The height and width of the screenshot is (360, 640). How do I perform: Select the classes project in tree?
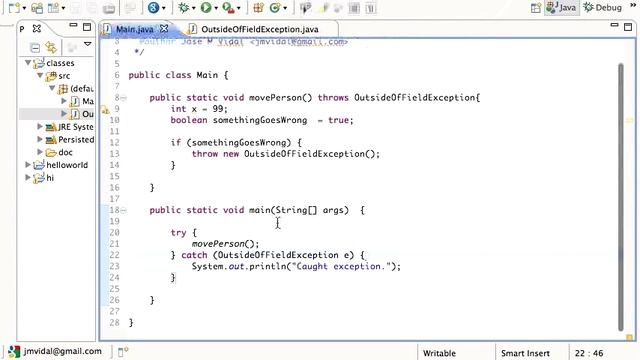click(54, 63)
